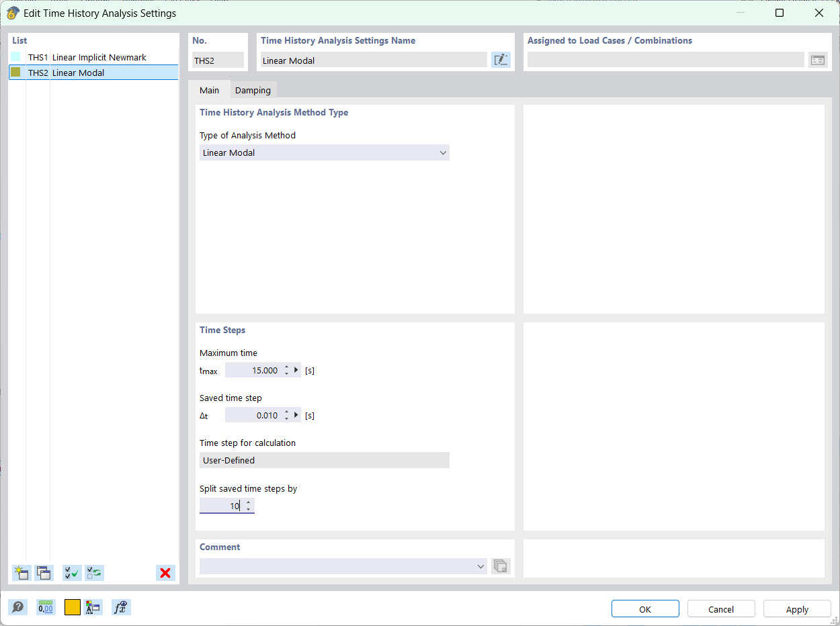The height and width of the screenshot is (626, 840).
Task: Edit units and decimal places
Action: click(x=45, y=607)
